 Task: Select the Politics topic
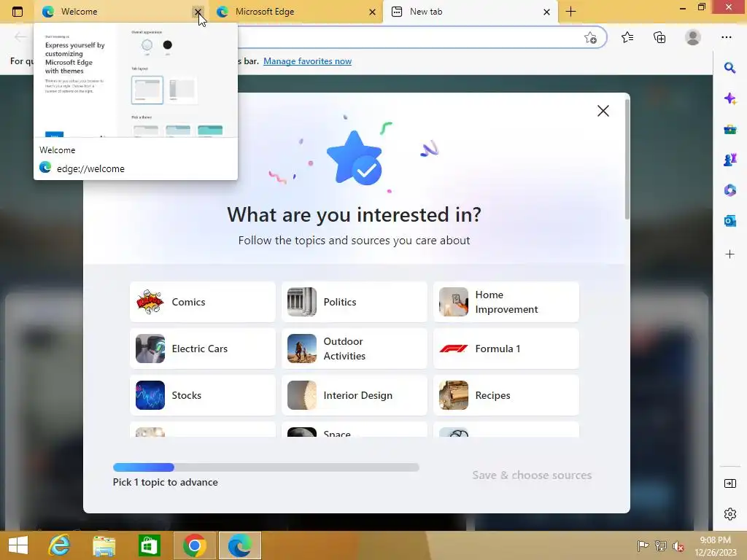click(x=355, y=302)
